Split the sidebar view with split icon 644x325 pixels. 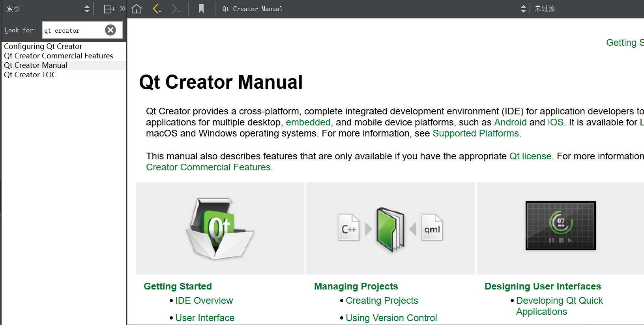click(109, 9)
